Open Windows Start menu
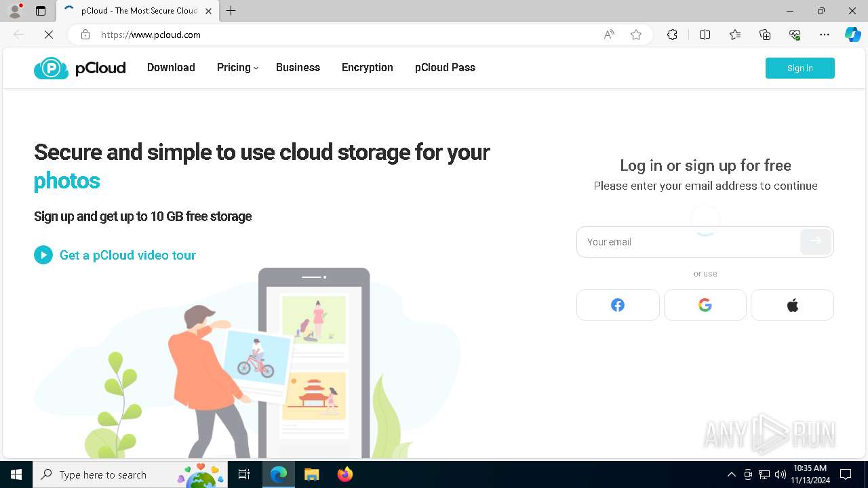 click(16, 474)
